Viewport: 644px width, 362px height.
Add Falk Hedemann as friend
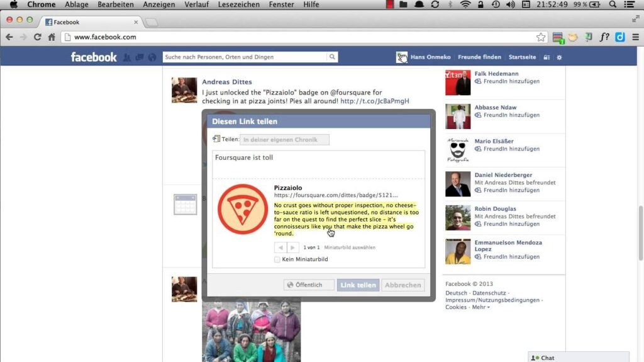[511, 81]
